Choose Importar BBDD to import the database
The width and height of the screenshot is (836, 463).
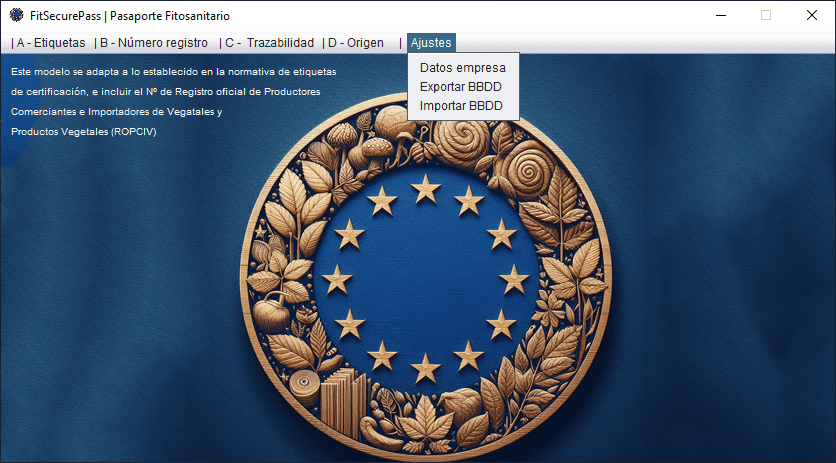460,105
